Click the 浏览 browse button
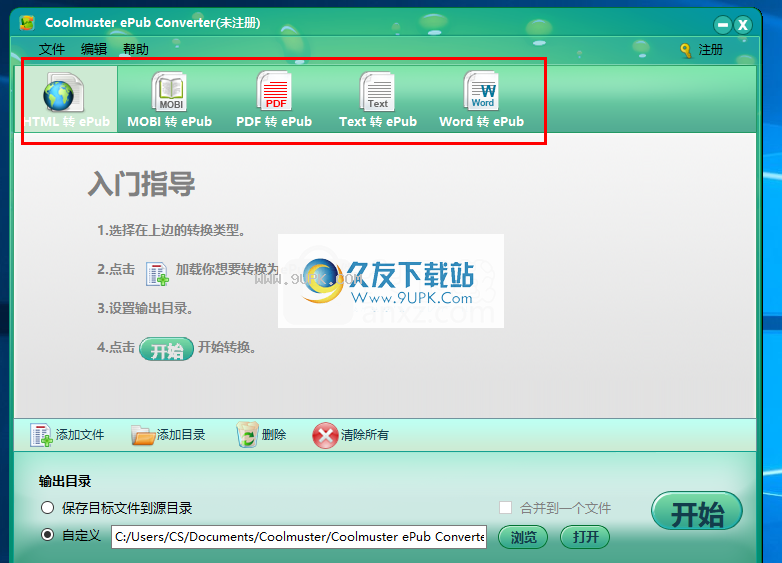 point(523,537)
